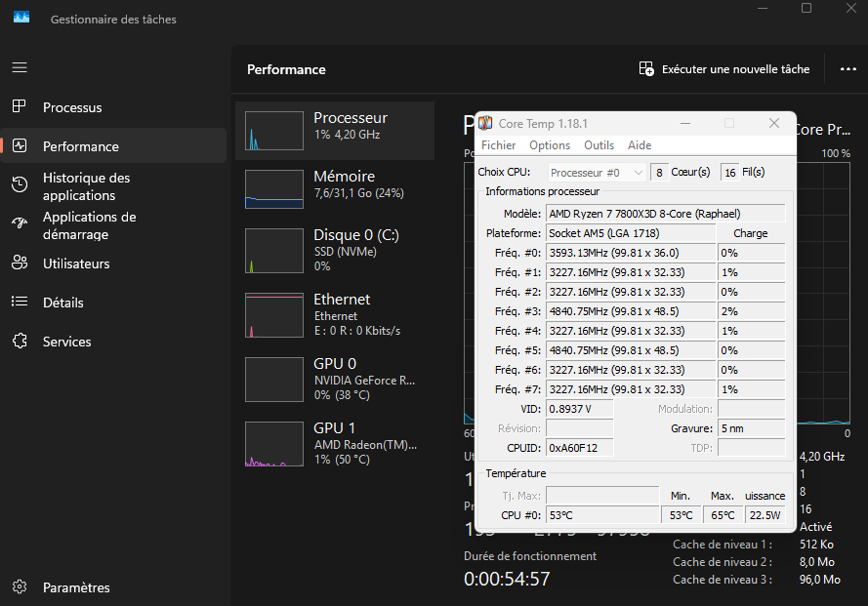Click the Cache de niveau 1 value 512 Ko
Viewport: 868px width, 606px height.
pyautogui.click(x=816, y=544)
